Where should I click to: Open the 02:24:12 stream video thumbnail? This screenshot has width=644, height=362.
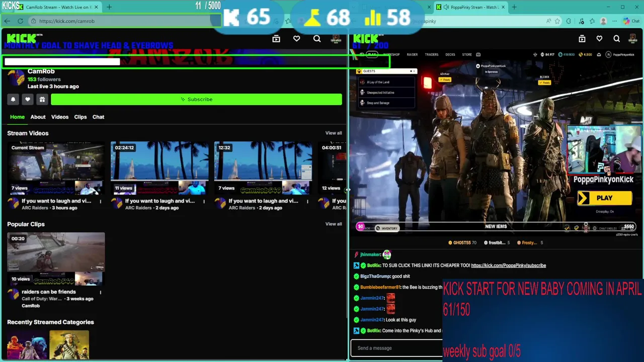coord(159,168)
